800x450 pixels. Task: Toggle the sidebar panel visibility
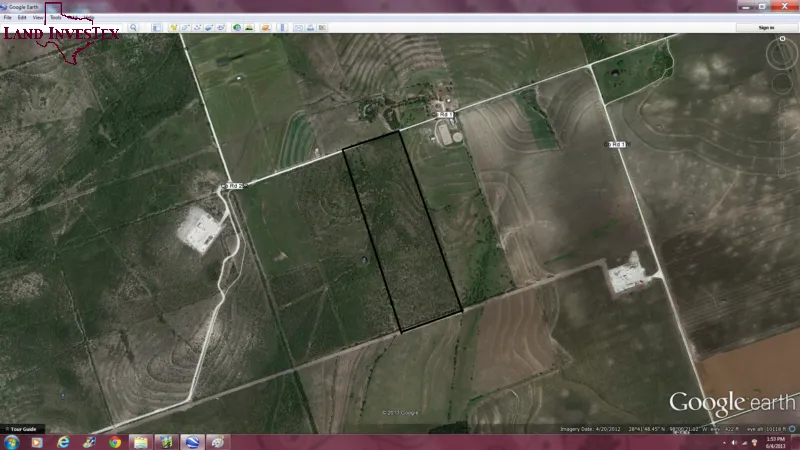pyautogui.click(x=157, y=27)
